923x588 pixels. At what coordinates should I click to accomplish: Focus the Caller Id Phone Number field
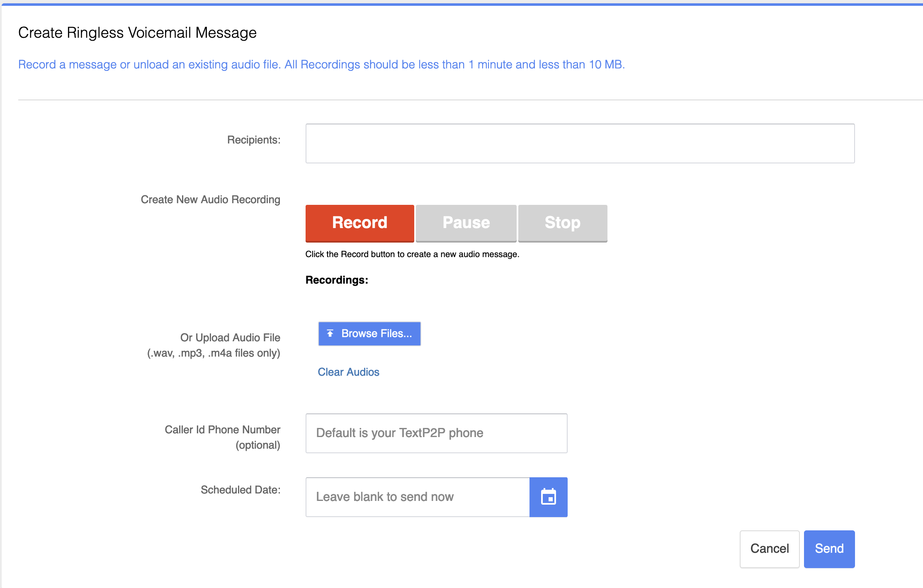pos(436,433)
